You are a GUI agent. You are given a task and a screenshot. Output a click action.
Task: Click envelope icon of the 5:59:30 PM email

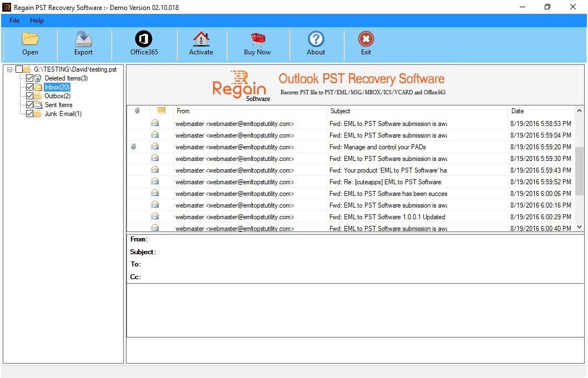155,158
